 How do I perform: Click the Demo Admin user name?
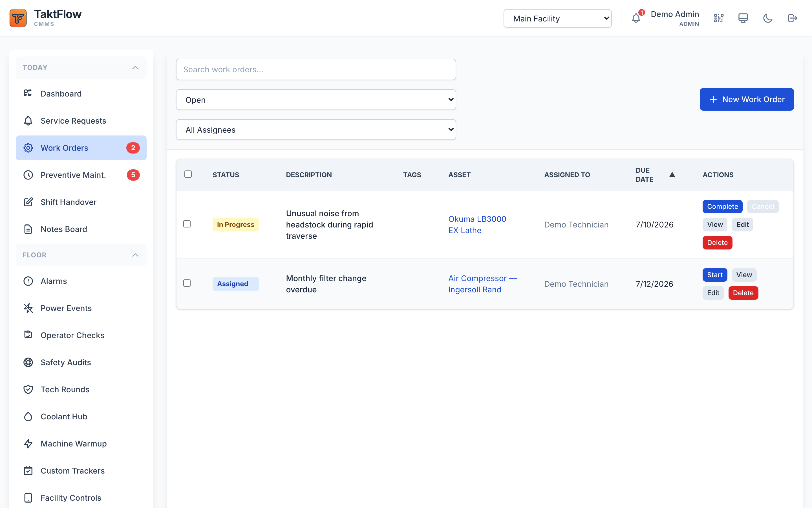click(x=675, y=14)
